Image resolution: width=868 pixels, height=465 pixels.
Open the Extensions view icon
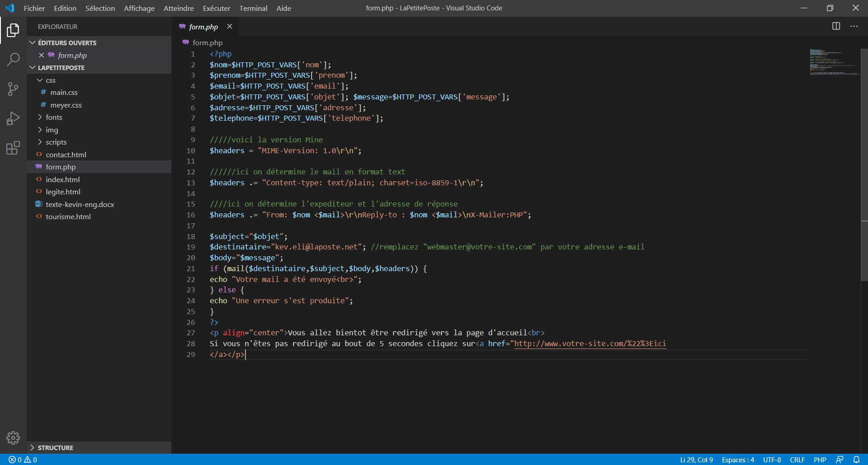click(13, 147)
